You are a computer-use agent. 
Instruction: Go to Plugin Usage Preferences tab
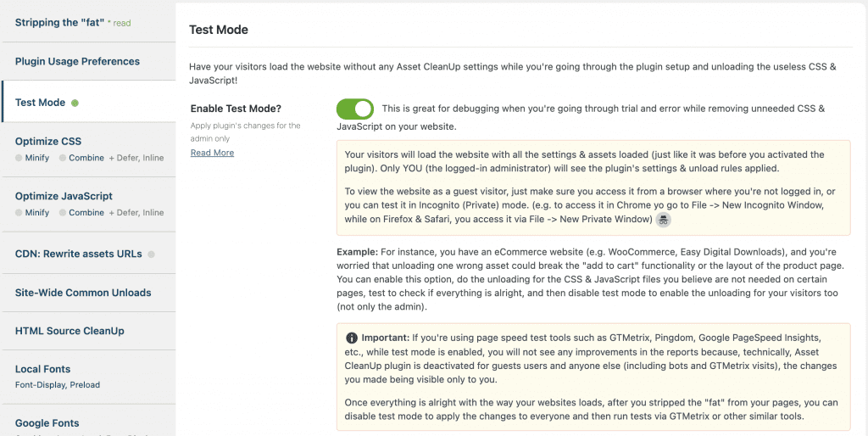(77, 61)
